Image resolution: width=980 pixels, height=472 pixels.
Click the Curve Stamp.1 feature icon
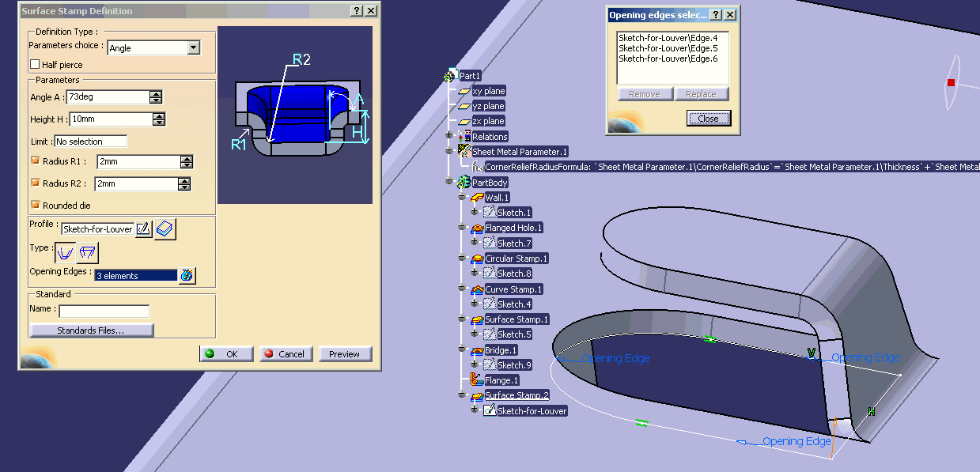477,289
